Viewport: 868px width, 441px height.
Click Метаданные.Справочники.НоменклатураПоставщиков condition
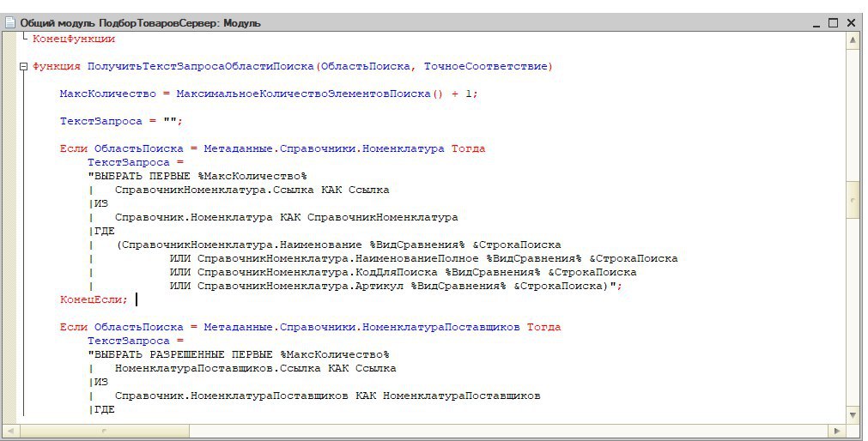pyautogui.click(x=361, y=327)
